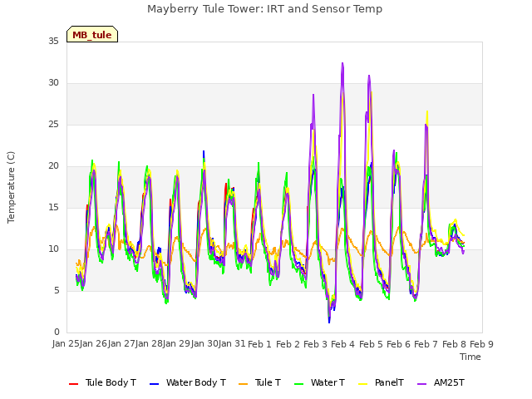Click the Time axis label
532x399 pixels.
pos(470,357)
